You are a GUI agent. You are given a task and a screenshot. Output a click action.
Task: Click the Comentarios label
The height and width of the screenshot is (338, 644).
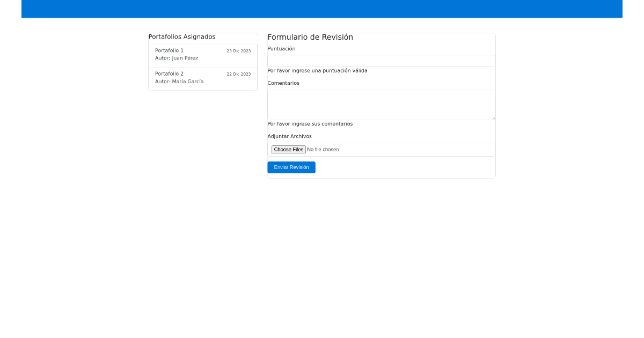point(283,83)
